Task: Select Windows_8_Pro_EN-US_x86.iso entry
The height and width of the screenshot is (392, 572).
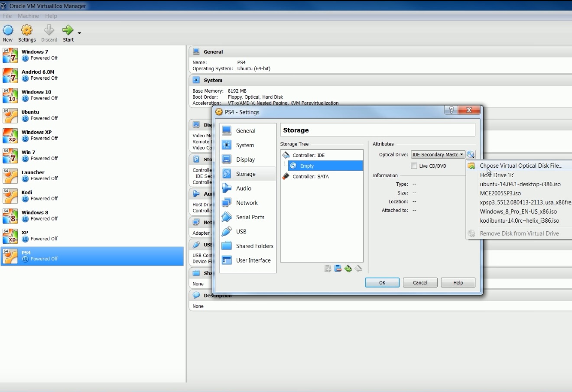Action: coord(519,211)
